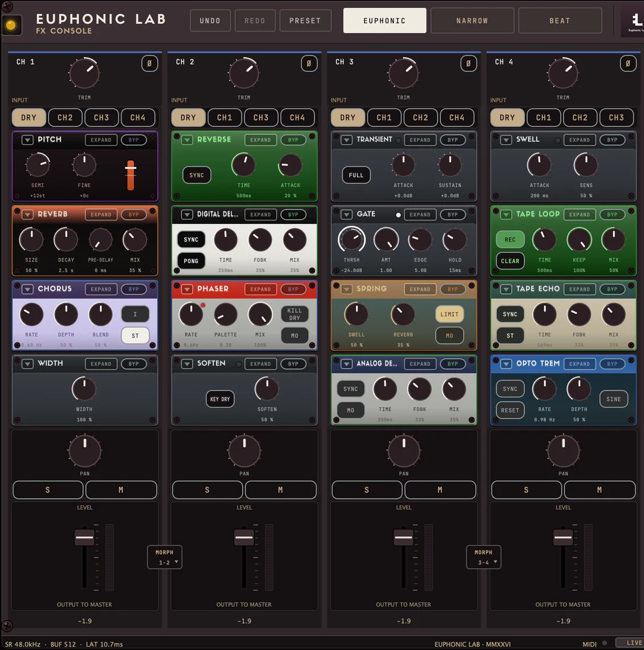This screenshot has height=650, width=644.
Task: Click the Reverse TIME knob
Action: 244,165
